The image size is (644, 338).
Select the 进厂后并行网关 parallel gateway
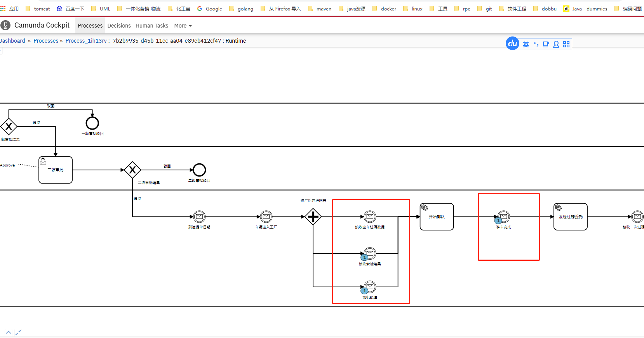pos(313,217)
